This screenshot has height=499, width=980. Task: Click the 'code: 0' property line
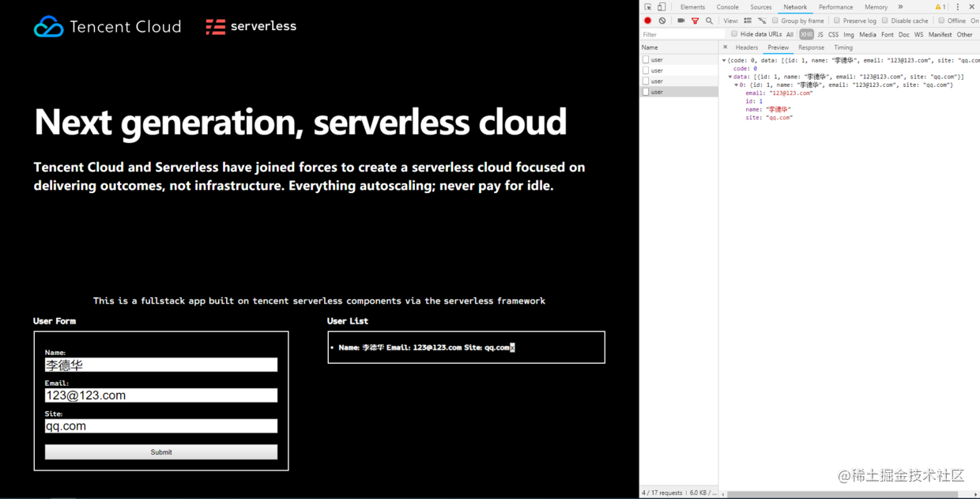point(745,69)
